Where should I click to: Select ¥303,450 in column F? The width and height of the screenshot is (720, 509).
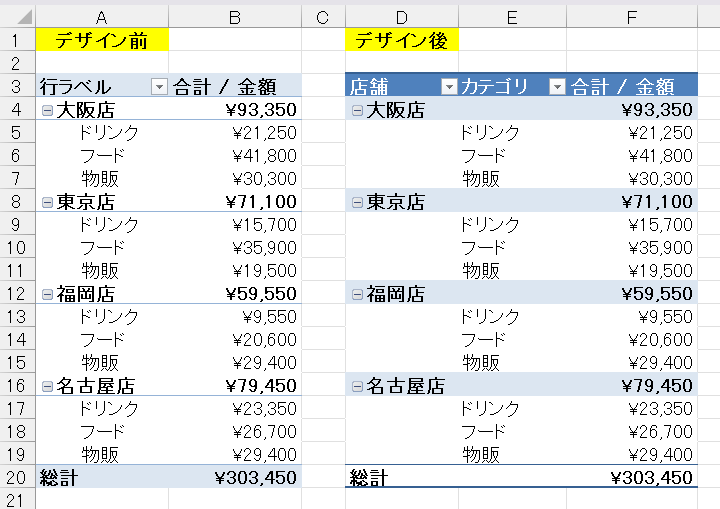click(652, 477)
